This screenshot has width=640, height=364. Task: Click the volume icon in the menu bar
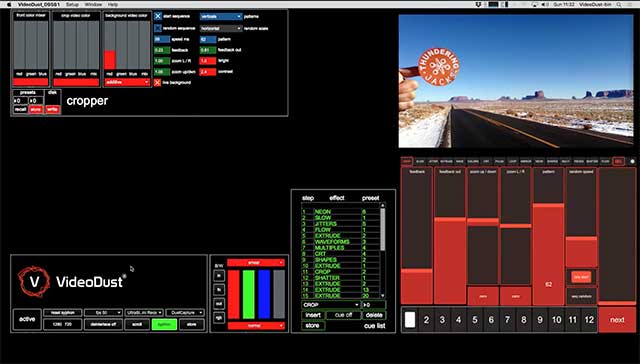pyautogui.click(x=545, y=4)
